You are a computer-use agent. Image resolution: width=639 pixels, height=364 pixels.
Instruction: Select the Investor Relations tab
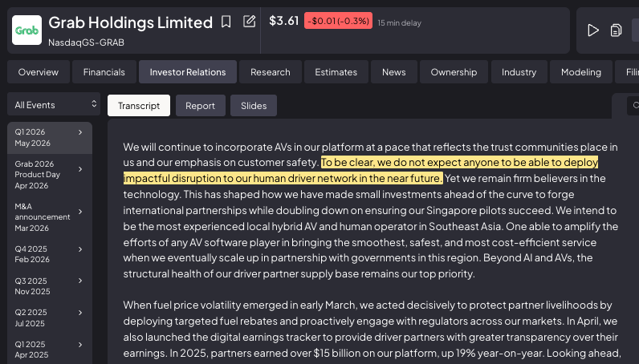tap(188, 72)
